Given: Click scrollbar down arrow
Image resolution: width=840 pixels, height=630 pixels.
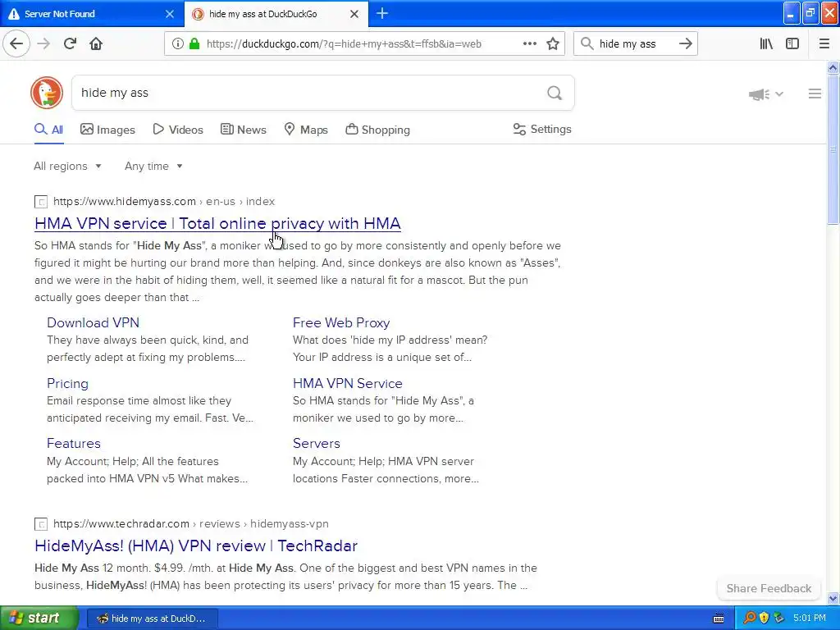Looking at the screenshot, I should pos(833,598).
